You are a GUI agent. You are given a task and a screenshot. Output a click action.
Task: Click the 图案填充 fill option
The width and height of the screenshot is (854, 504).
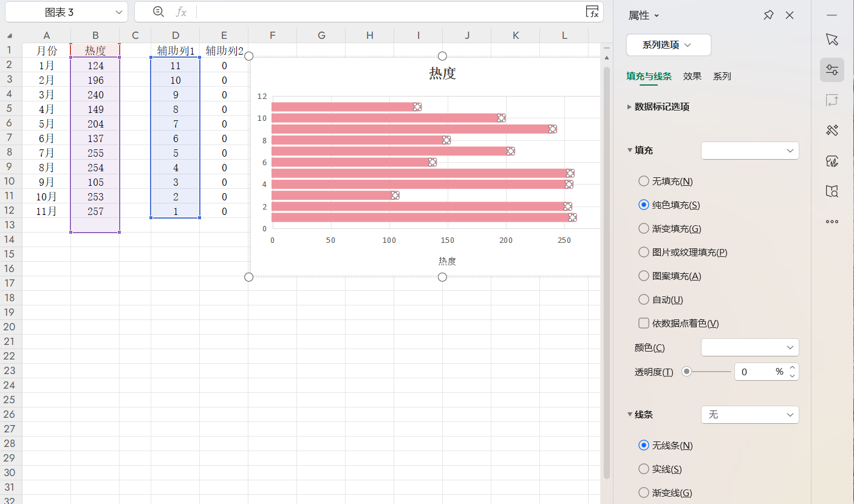(644, 275)
